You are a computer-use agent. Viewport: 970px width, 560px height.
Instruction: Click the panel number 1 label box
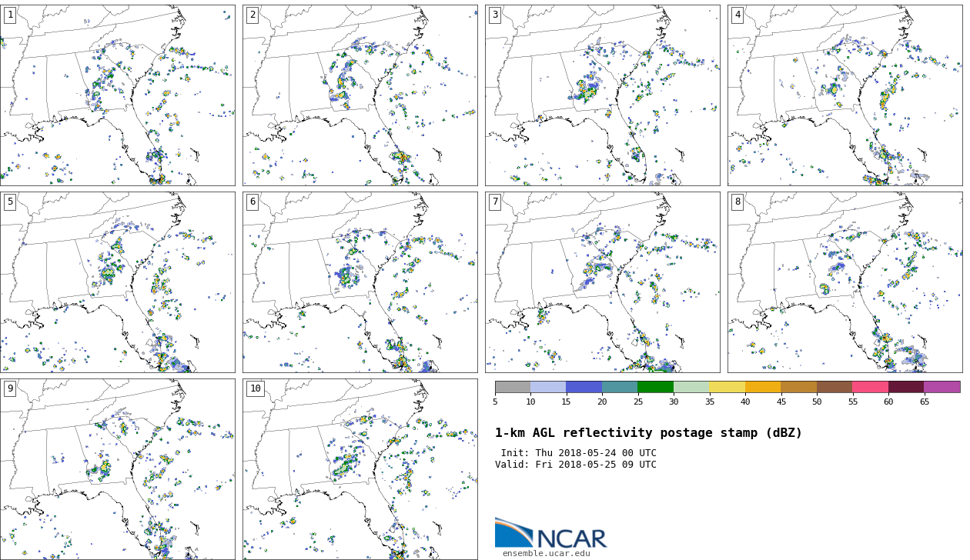coord(10,15)
